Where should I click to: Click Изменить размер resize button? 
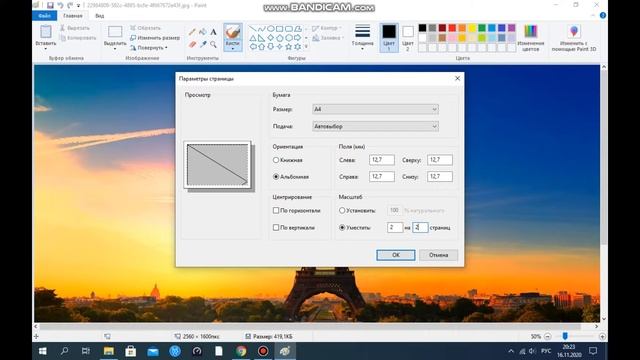pyautogui.click(x=155, y=38)
